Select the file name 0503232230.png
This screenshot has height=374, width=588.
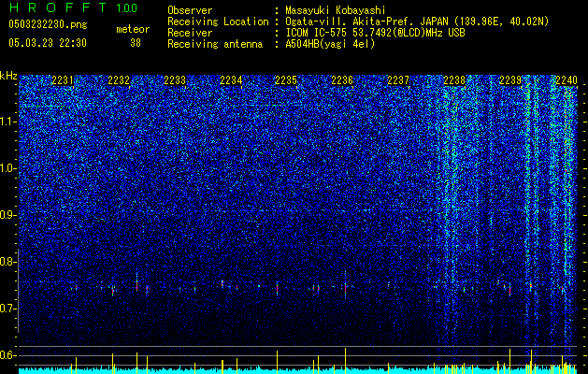48,24
